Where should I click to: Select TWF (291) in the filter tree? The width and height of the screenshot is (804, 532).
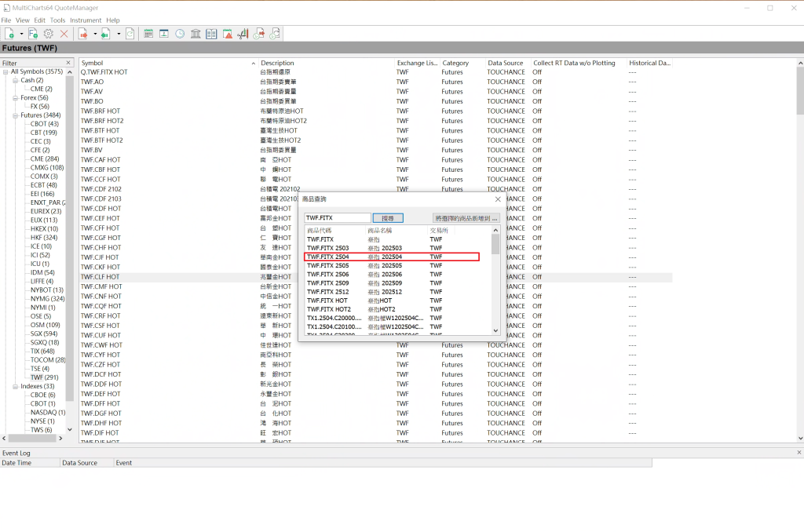43,377
